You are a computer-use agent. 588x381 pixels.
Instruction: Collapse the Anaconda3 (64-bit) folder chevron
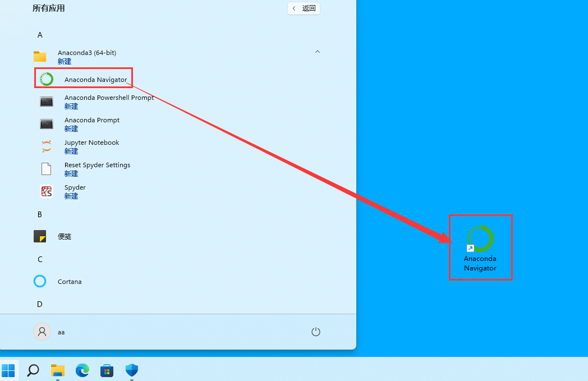pos(318,52)
